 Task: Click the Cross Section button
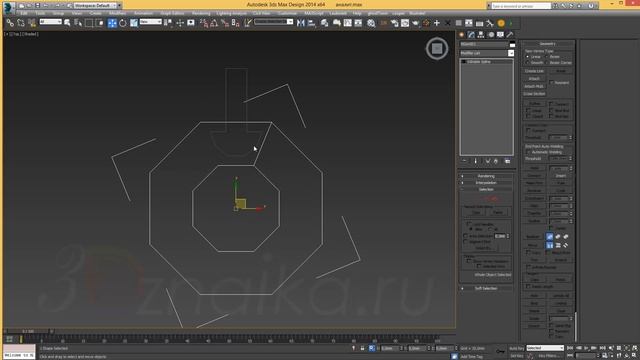[534, 94]
